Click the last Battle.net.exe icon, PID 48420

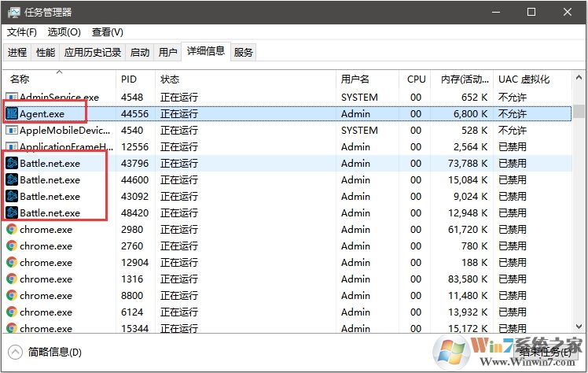point(12,213)
